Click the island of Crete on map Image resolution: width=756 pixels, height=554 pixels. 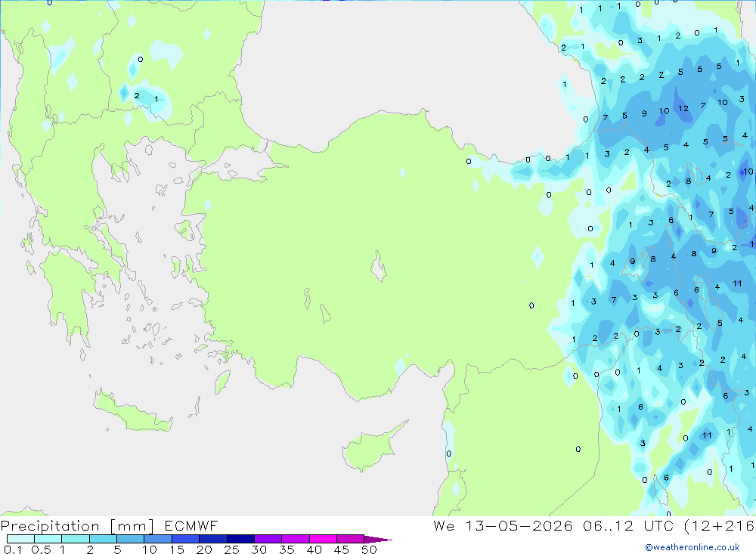pos(132,412)
